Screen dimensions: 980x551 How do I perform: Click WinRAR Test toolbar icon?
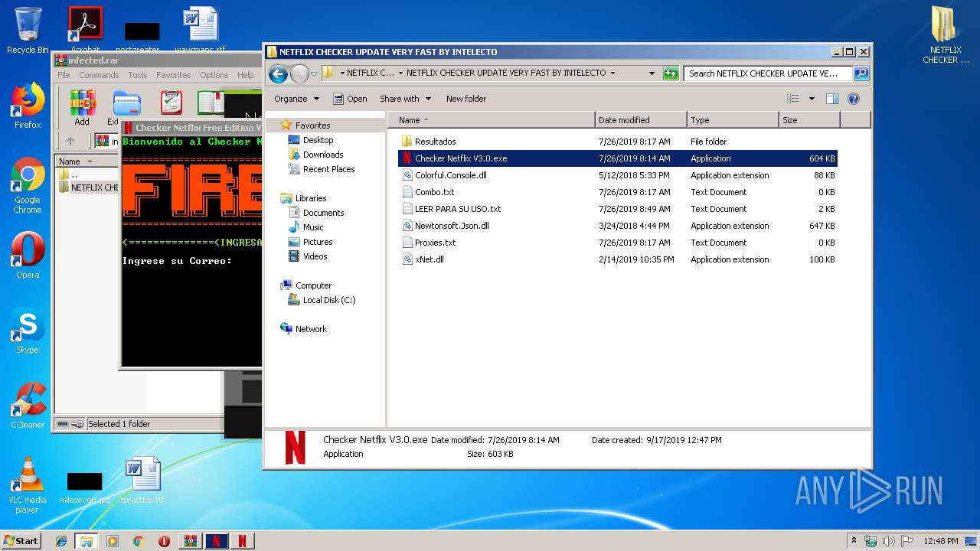pos(171,107)
